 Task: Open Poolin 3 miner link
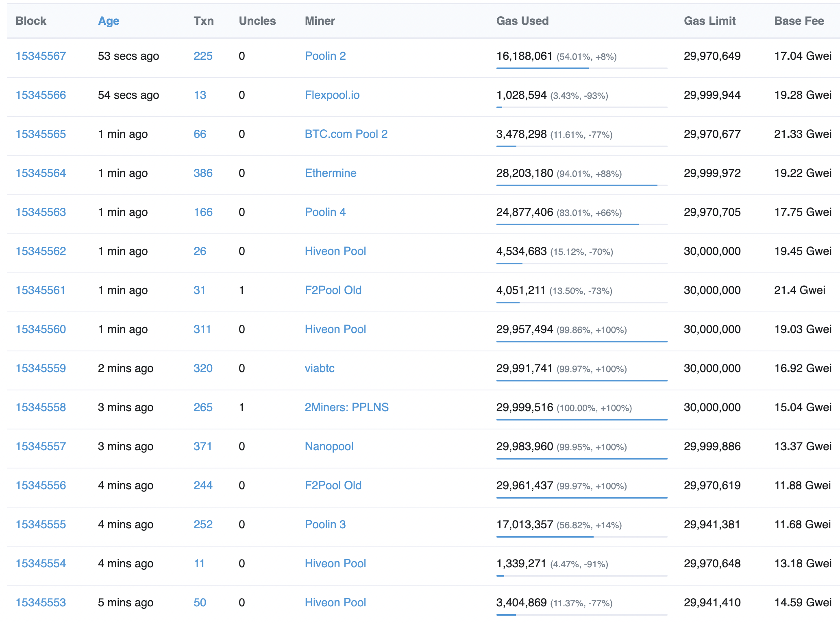325,525
